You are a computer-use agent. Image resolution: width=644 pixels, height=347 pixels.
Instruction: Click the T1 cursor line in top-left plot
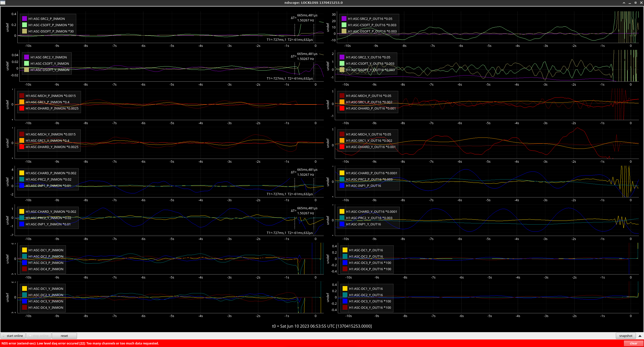click(295, 30)
